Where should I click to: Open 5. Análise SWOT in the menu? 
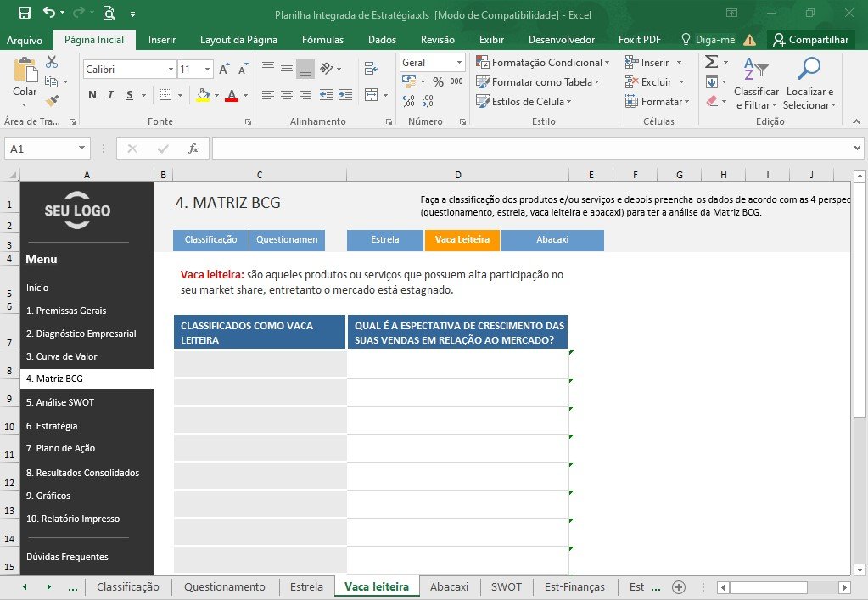[x=60, y=402]
